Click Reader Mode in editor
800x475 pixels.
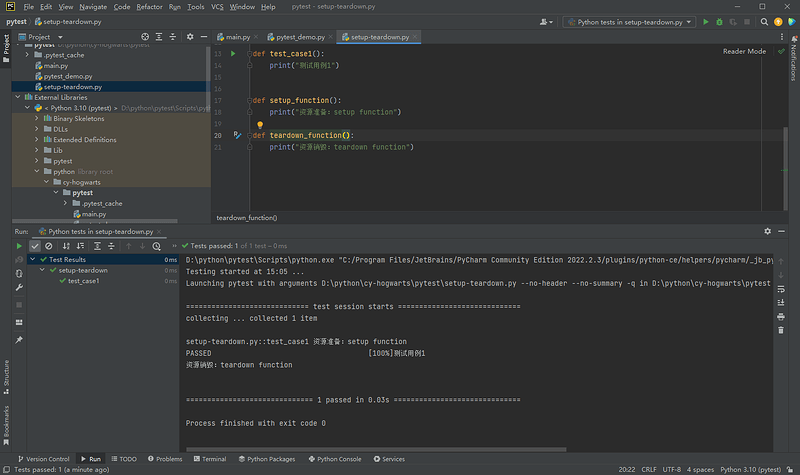(744, 51)
